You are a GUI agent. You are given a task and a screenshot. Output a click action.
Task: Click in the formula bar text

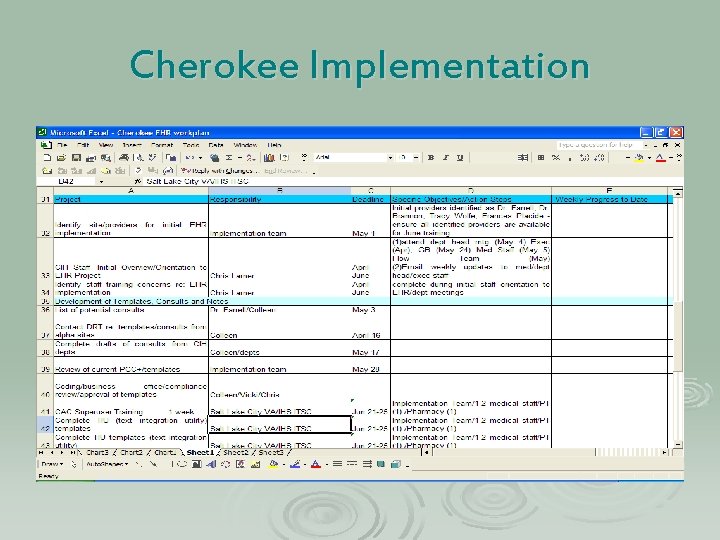point(197,181)
